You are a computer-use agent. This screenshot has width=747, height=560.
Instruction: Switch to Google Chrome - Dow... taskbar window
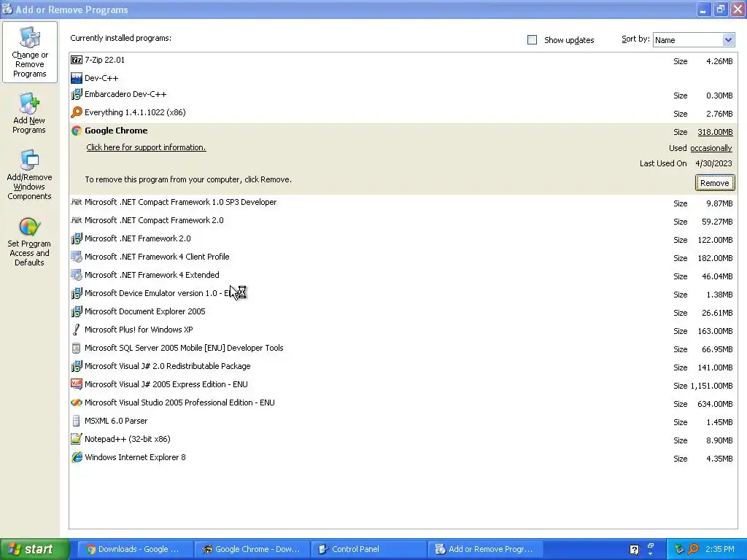(x=252, y=549)
